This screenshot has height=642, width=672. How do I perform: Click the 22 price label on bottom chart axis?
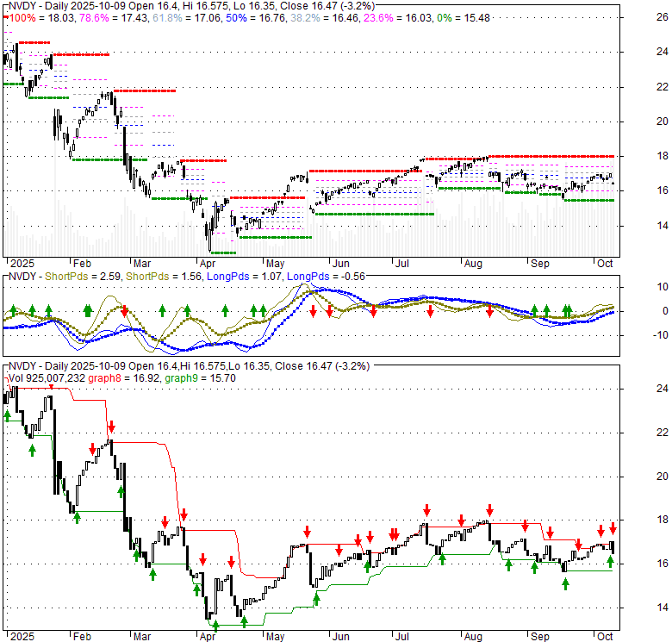[x=663, y=433]
